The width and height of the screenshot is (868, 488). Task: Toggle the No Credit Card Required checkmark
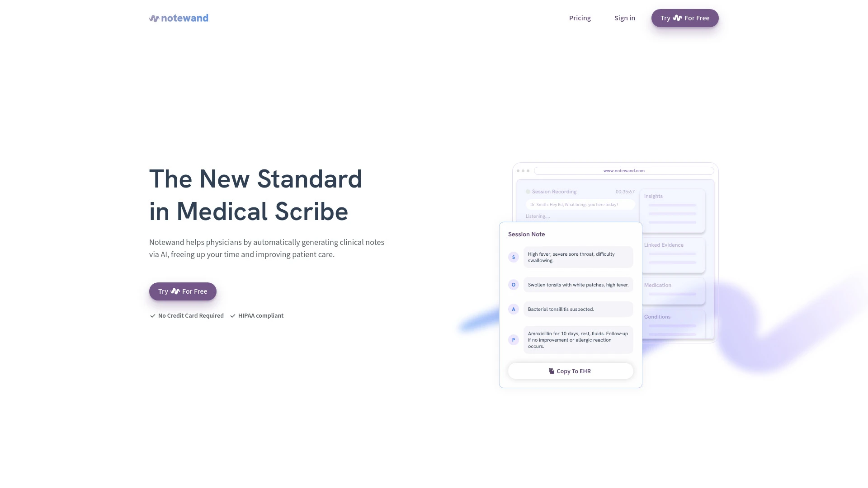point(153,316)
